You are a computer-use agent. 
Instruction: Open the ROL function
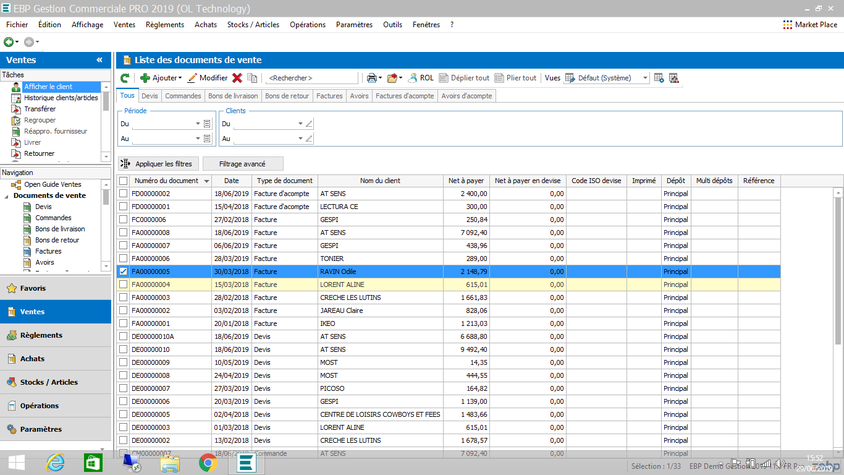click(421, 78)
